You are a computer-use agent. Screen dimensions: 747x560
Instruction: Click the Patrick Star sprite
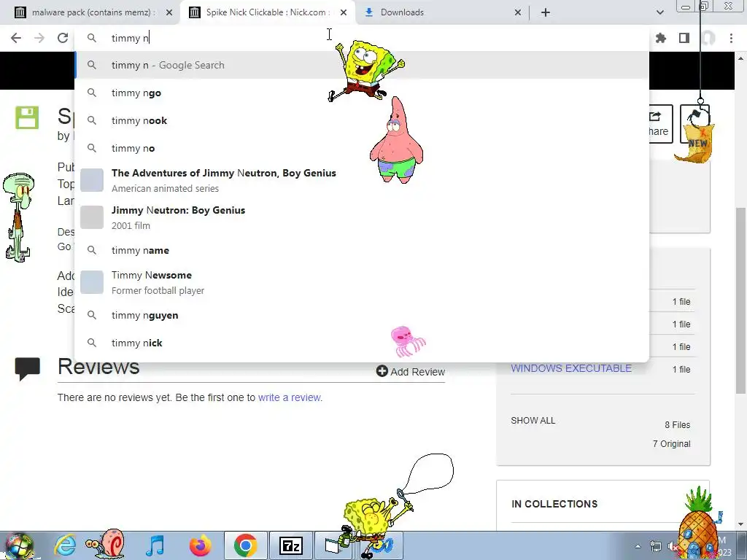click(396, 140)
